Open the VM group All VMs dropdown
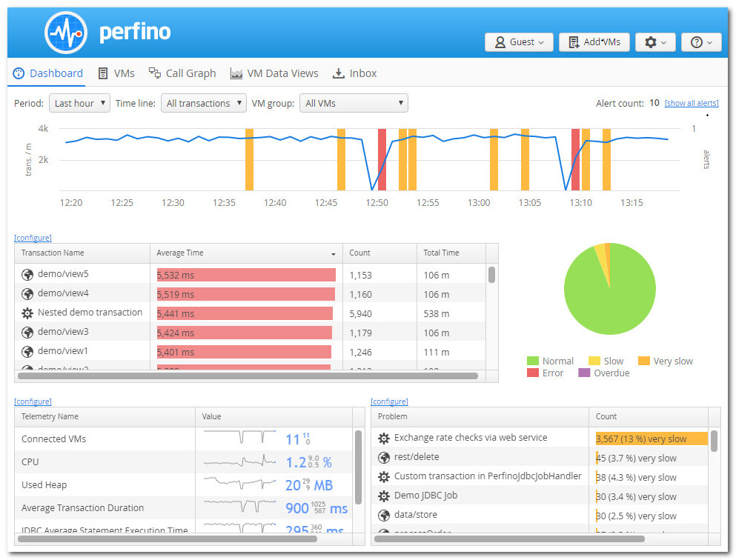 coord(354,104)
